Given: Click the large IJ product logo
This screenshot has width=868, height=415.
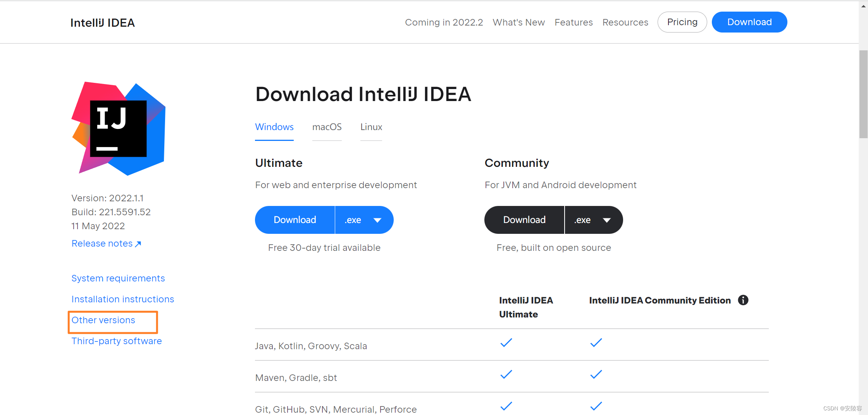Looking at the screenshot, I should [x=119, y=129].
